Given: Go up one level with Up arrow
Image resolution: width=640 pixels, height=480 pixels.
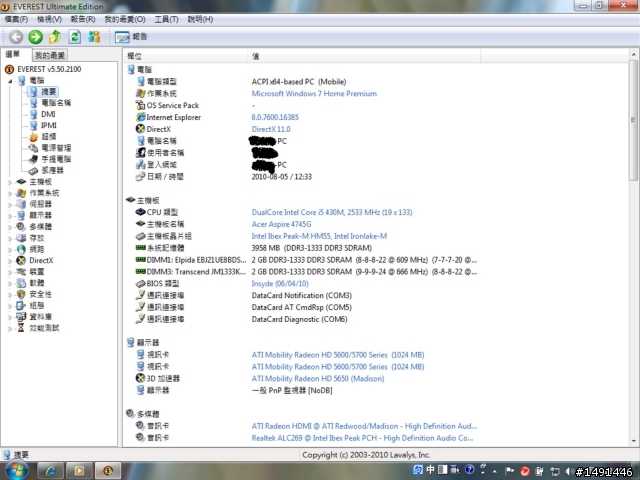Looking at the screenshot, I should pyautogui.click(x=55, y=37).
